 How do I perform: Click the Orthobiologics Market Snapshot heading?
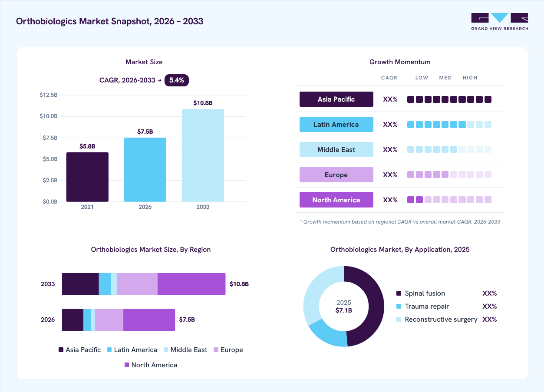pos(110,21)
